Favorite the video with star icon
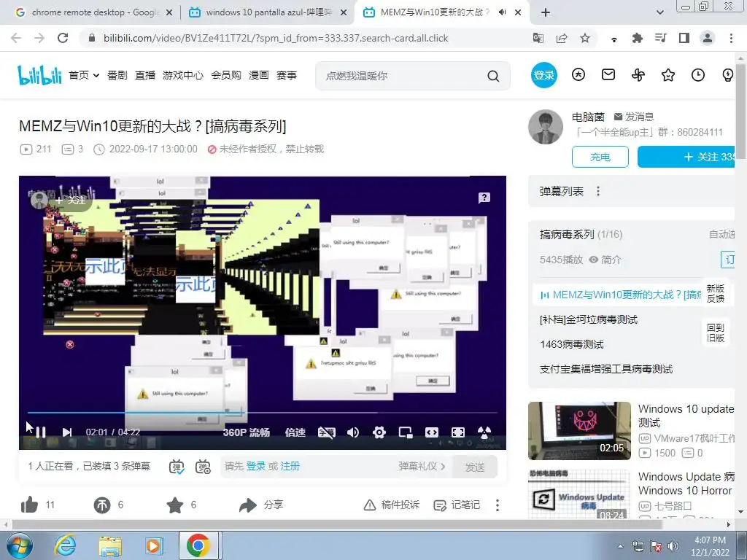Screen dimensions: 747x560 coord(175,505)
